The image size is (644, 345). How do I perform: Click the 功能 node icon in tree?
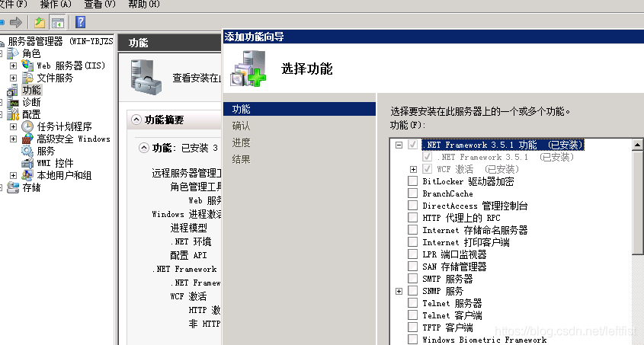(12, 90)
